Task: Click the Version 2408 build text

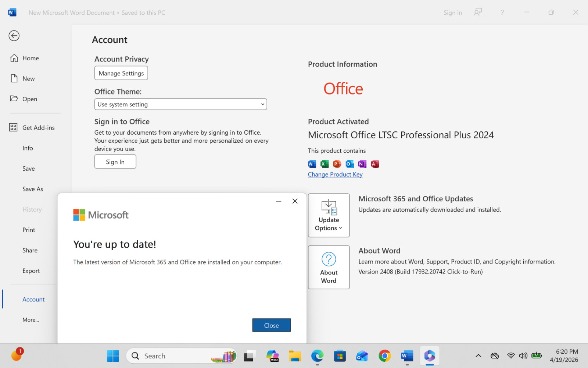Action: click(x=420, y=272)
